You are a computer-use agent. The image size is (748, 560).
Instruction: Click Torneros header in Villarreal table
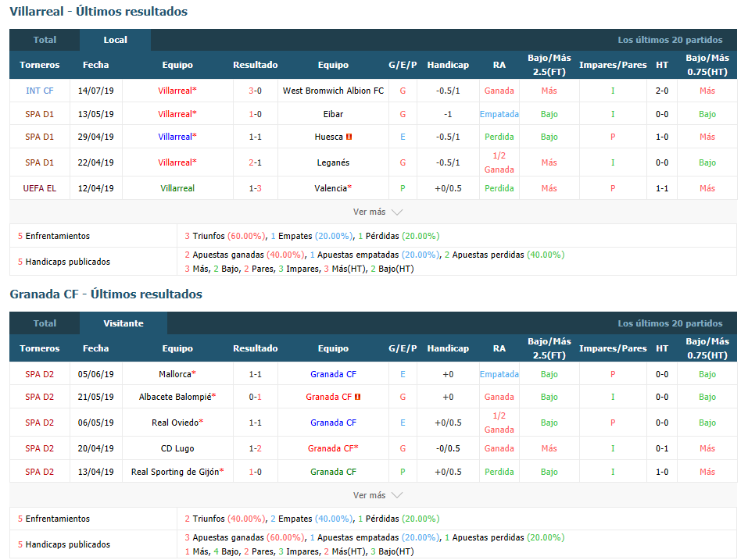click(x=40, y=65)
